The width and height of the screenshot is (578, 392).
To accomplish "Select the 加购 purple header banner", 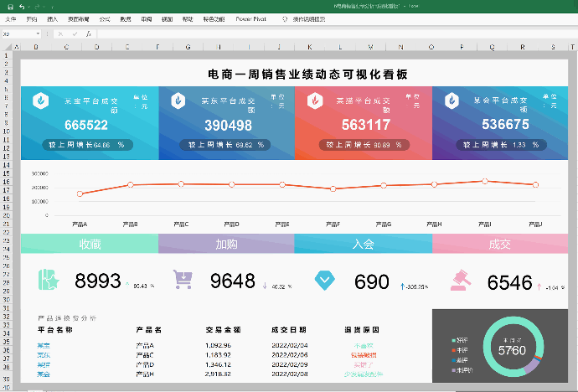I will pyautogui.click(x=226, y=244).
